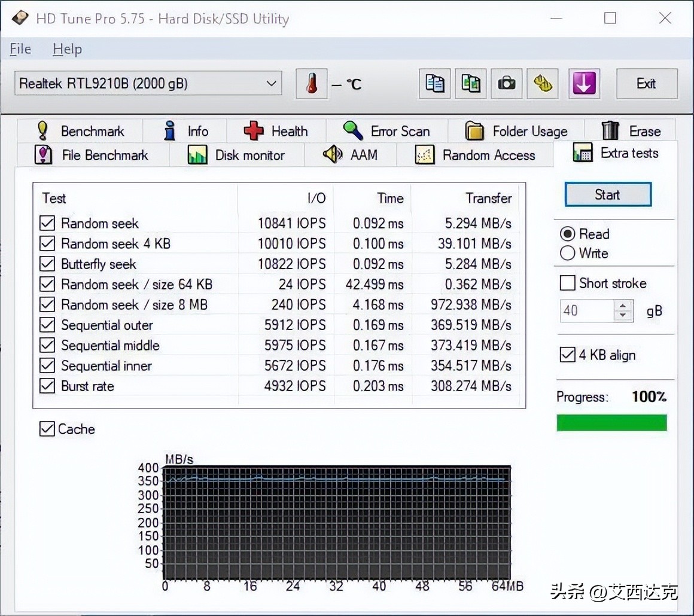
Task: Click the gB stepper up arrow
Action: 623,306
